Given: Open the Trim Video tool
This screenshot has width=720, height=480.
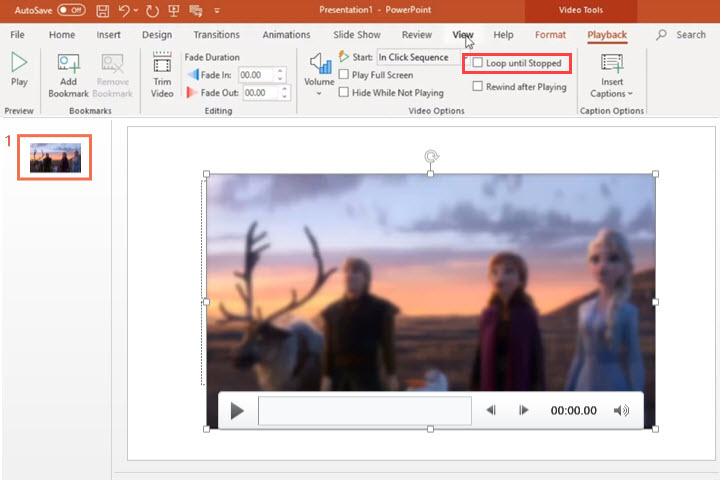Looking at the screenshot, I should coord(162,74).
